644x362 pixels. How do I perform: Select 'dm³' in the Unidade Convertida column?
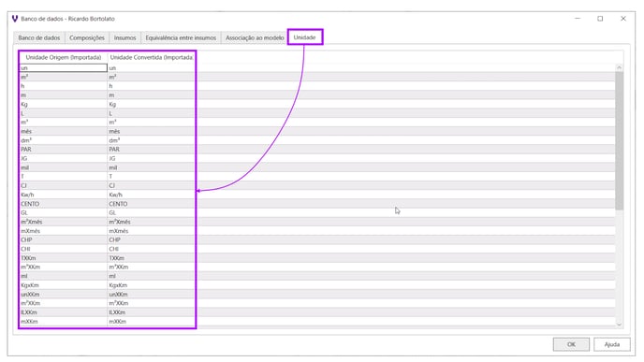[151, 140]
